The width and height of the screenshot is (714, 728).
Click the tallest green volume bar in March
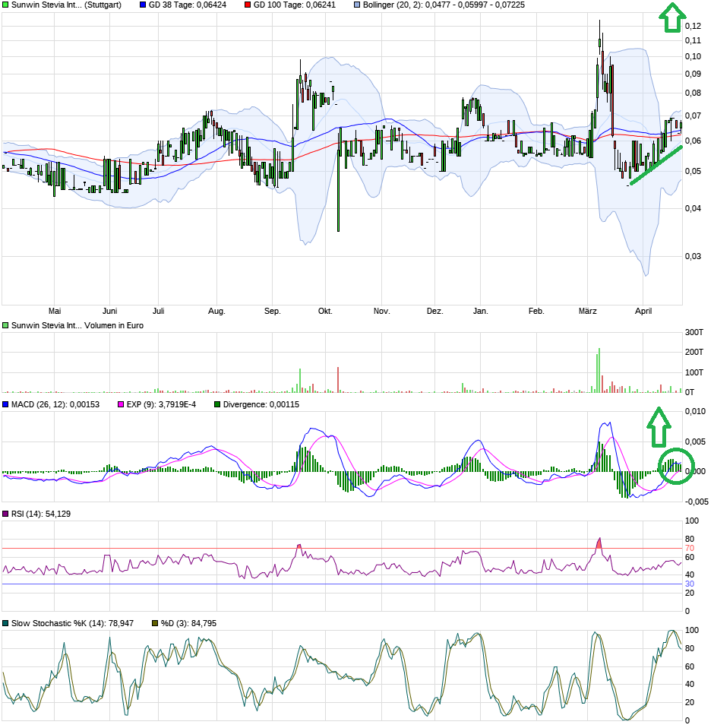pos(599,371)
